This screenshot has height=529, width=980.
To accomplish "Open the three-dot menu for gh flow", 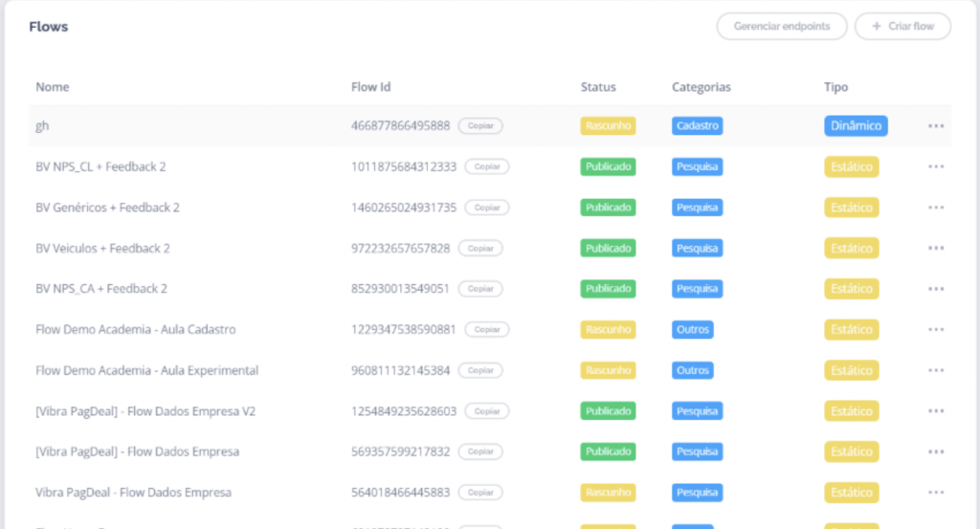I will tap(935, 126).
